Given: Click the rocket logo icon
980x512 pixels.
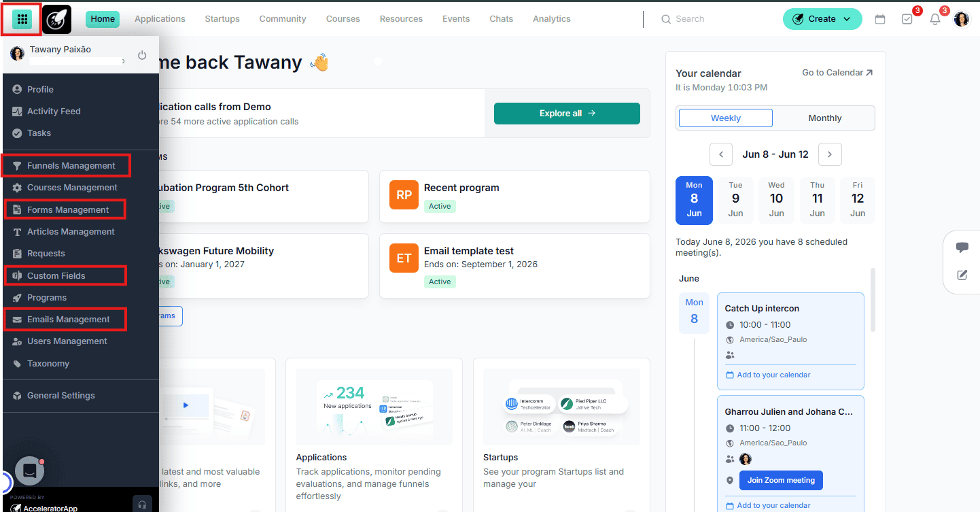Looking at the screenshot, I should [x=56, y=19].
